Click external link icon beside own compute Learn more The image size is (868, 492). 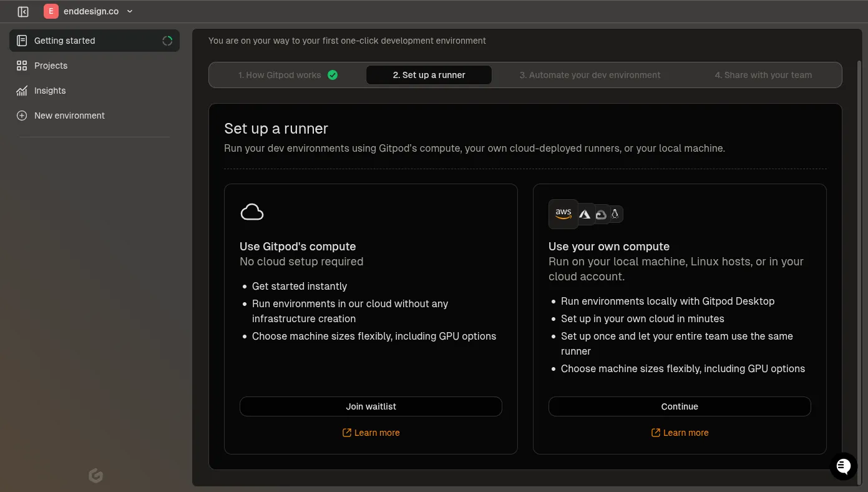click(x=656, y=433)
